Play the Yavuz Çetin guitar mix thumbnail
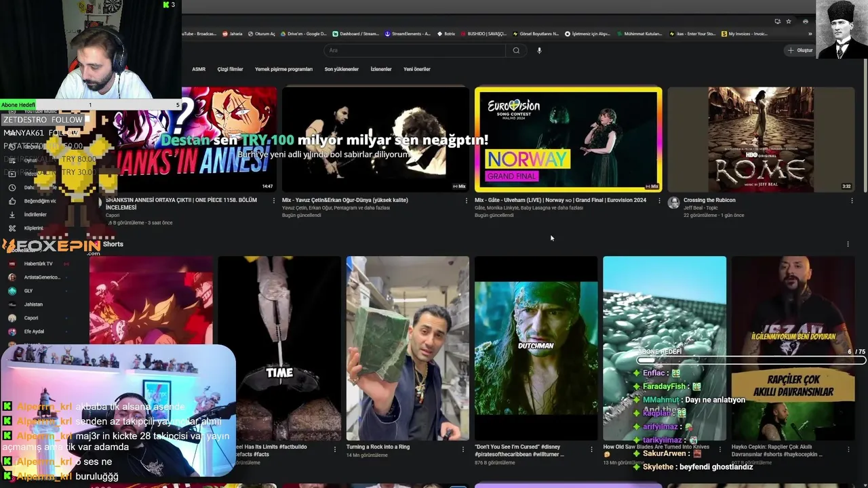 (376, 140)
